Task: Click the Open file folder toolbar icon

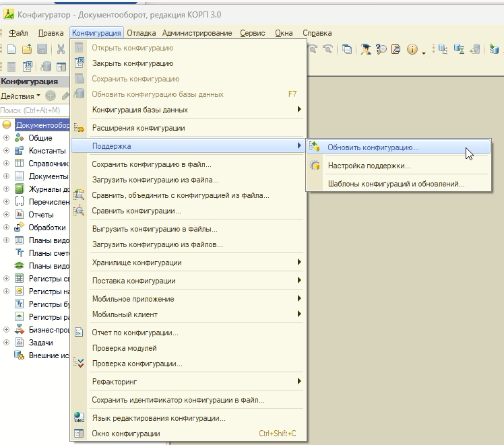Action: pyautogui.click(x=27, y=49)
